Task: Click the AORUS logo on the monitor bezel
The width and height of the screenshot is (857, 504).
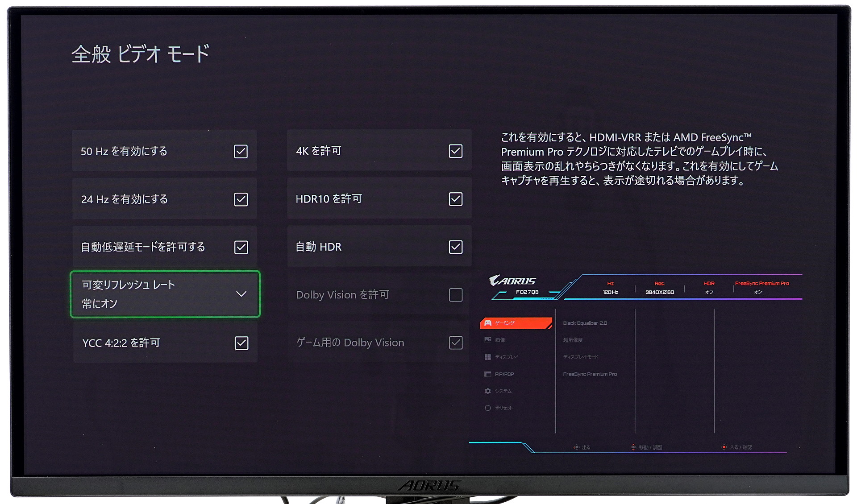Action: point(429,485)
